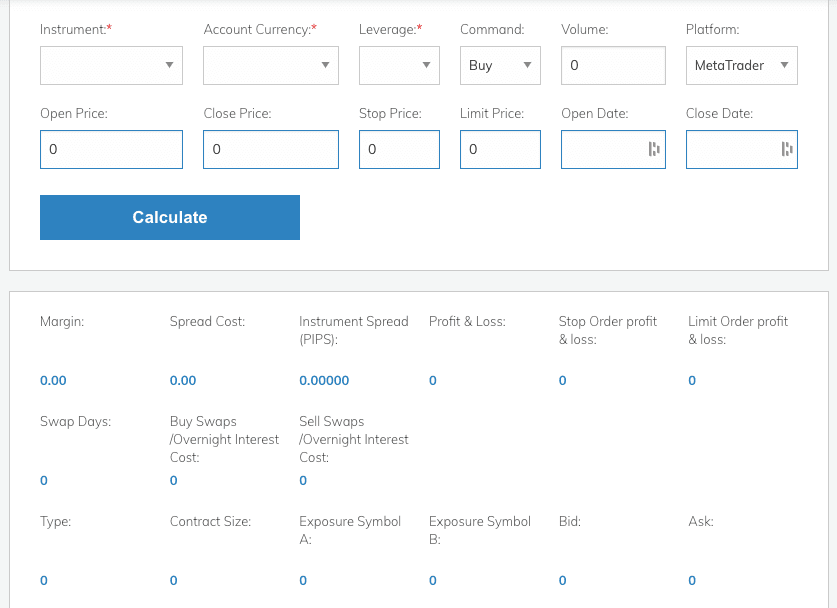The image size is (837, 608).
Task: Change the Command dropdown showing Buy
Action: coord(500,66)
